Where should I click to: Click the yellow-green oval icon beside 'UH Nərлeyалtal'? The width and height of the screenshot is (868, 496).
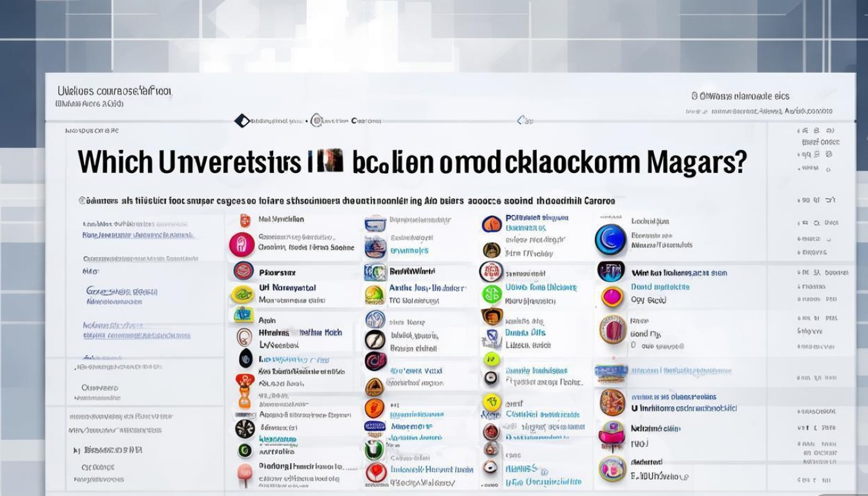(x=243, y=294)
